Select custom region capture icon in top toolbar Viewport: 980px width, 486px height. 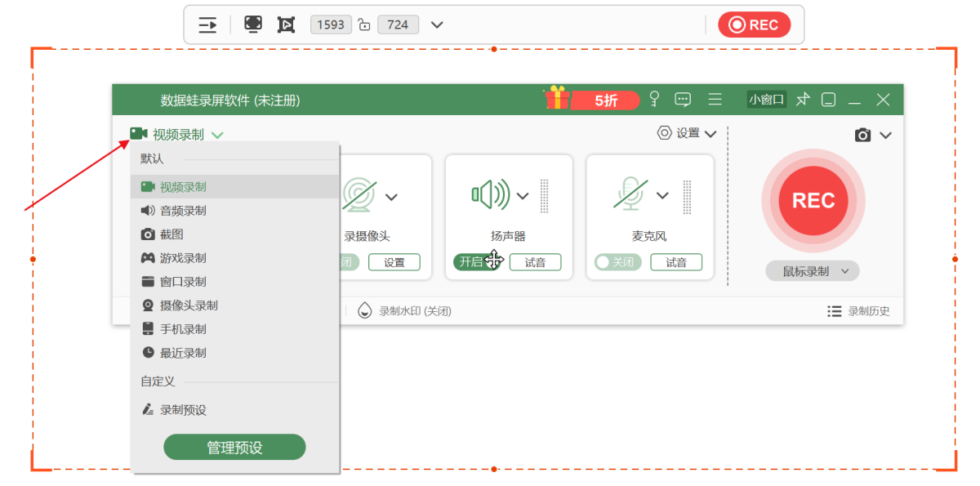[x=286, y=25]
